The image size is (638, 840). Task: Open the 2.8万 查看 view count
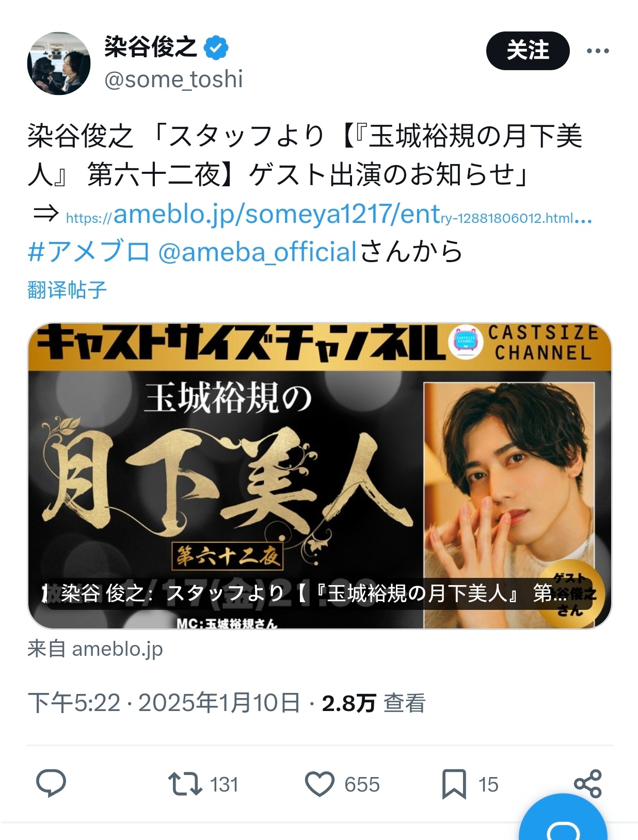(x=374, y=703)
